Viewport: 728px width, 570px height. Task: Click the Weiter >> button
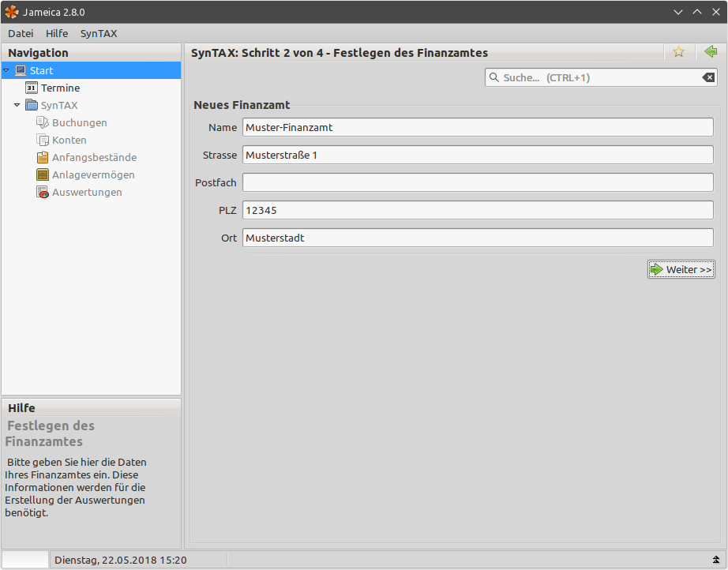tap(681, 269)
